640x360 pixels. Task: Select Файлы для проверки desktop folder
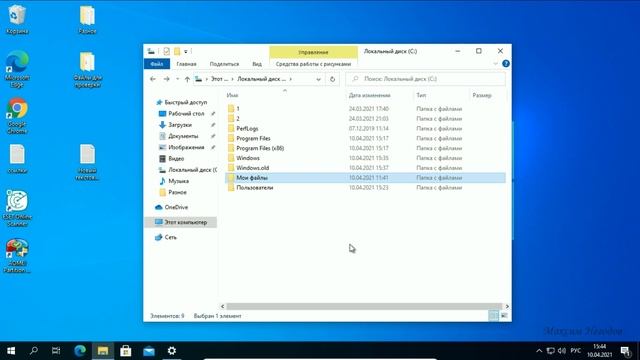pos(87,69)
